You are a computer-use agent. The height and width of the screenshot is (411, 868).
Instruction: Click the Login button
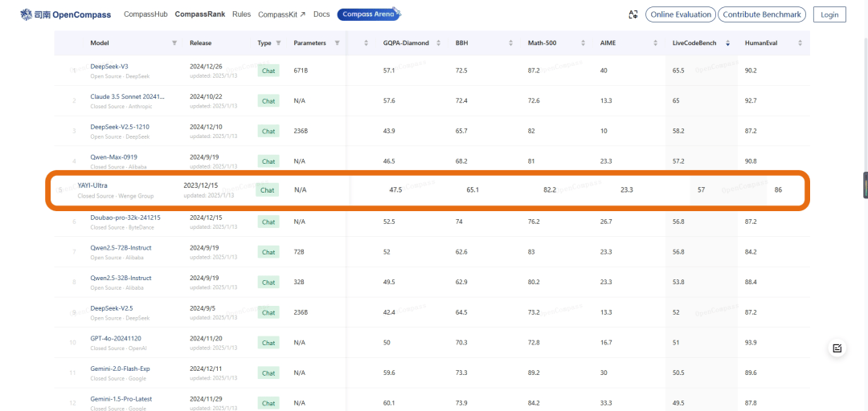(x=829, y=14)
